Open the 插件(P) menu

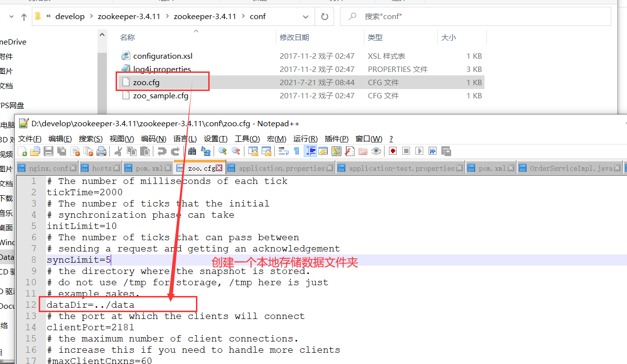337,139
